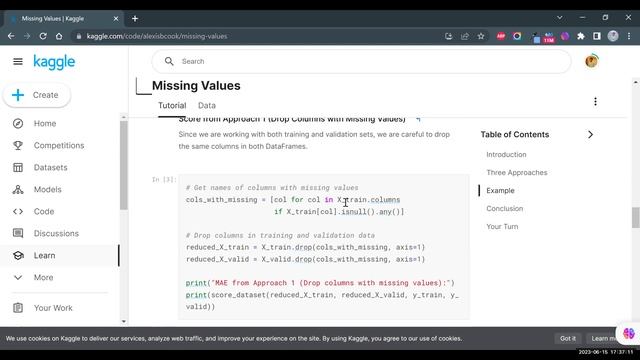Open the Chrome three-dot menu
Screen dimensions: 640x360
pyautogui.click(x=629, y=36)
